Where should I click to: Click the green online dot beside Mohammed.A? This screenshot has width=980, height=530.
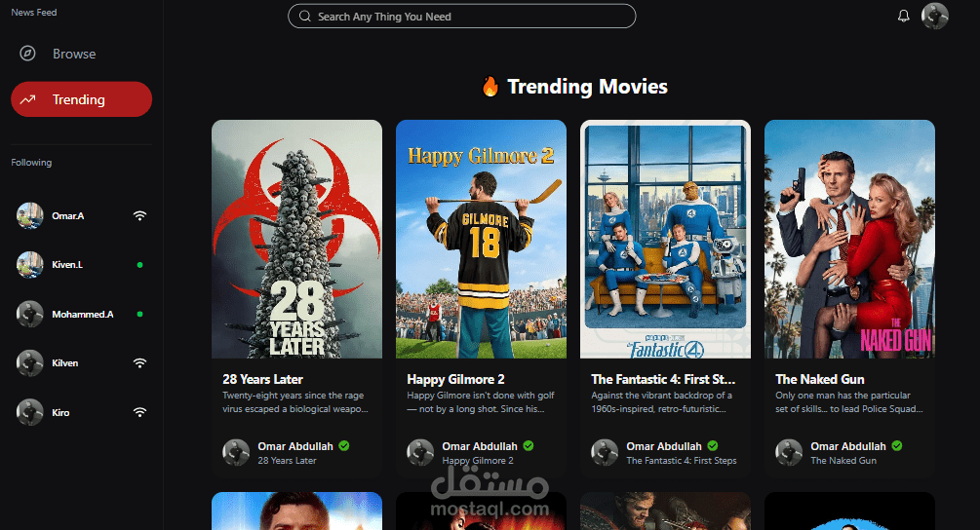[140, 314]
